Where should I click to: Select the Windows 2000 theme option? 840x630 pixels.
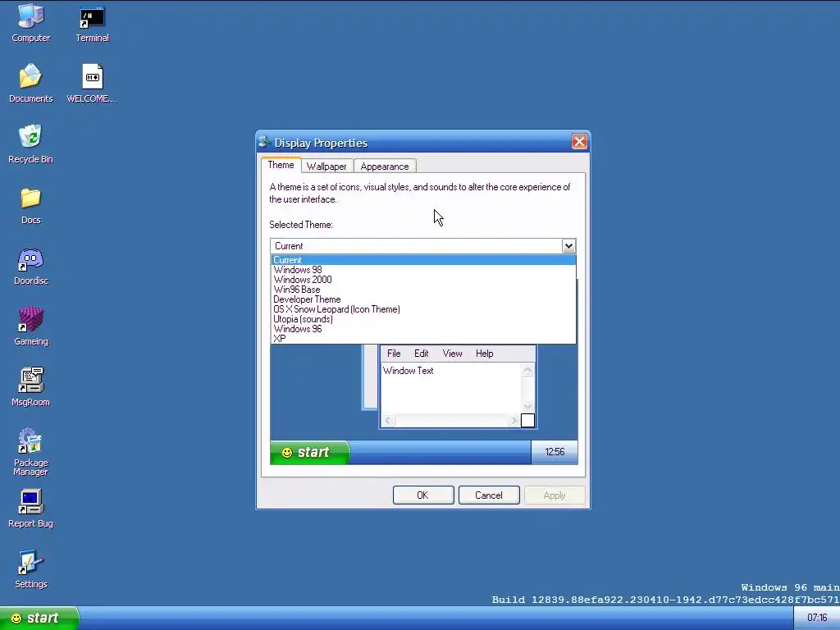coord(423,280)
